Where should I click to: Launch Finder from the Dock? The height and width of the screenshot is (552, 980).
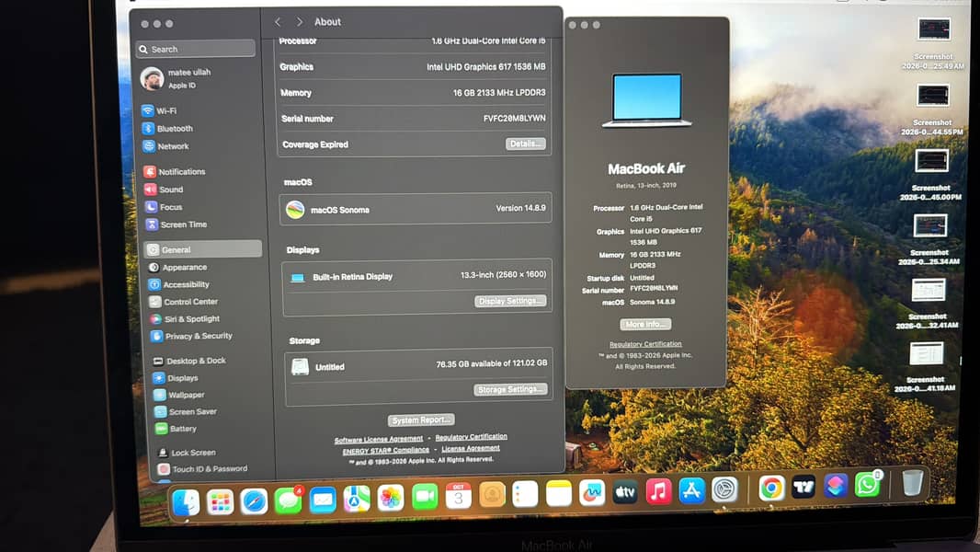point(186,501)
